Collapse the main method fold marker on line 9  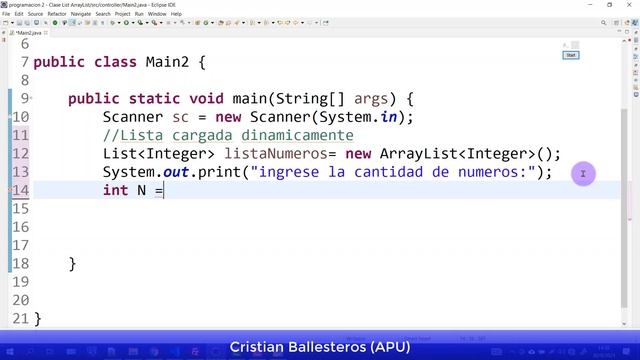[x=31, y=98]
